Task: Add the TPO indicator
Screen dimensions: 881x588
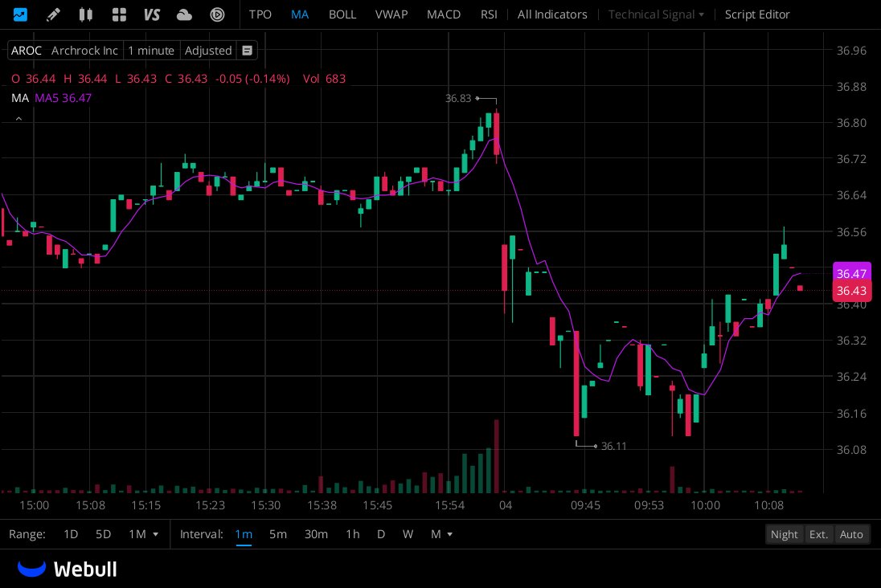Action: pos(260,14)
